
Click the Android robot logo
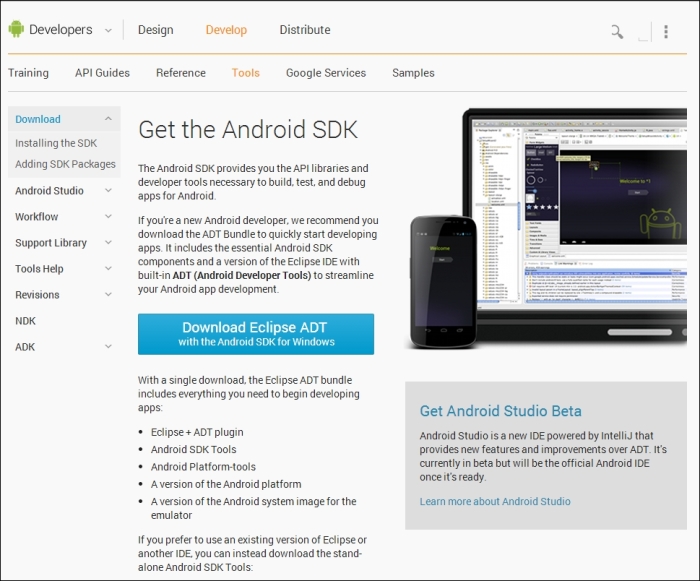point(16,29)
